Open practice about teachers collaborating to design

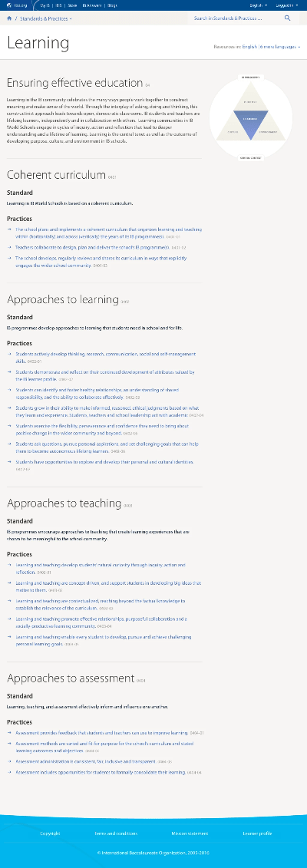coord(92,247)
